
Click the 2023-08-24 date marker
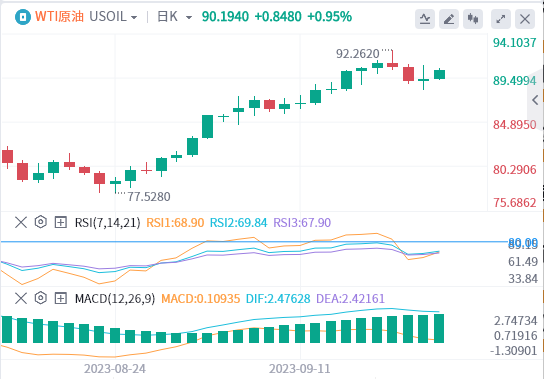click(x=115, y=369)
